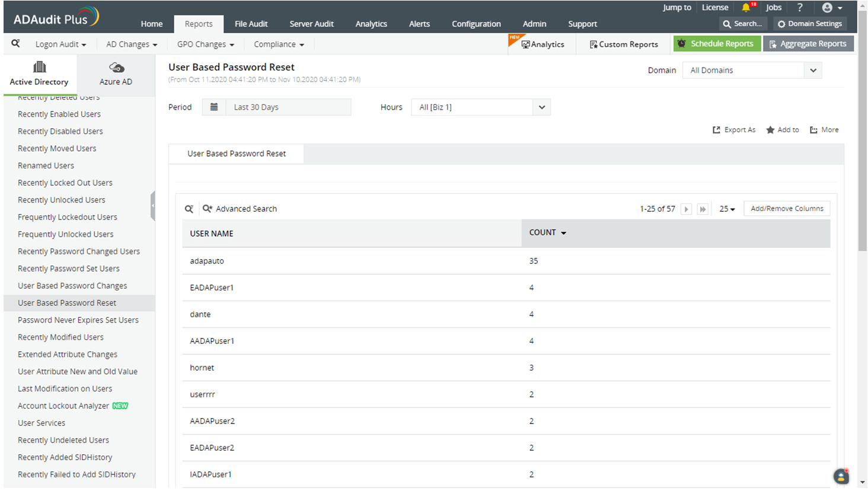Viewport: 868px width, 491px height.
Task: Open the notifications bell icon
Action: (746, 8)
